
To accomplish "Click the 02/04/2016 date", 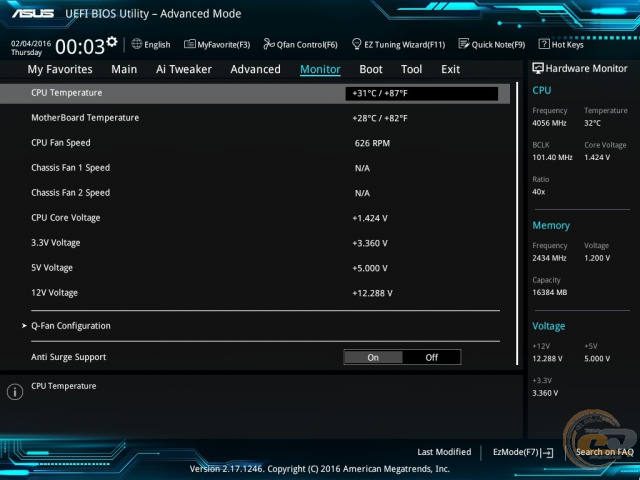I will tap(31, 43).
